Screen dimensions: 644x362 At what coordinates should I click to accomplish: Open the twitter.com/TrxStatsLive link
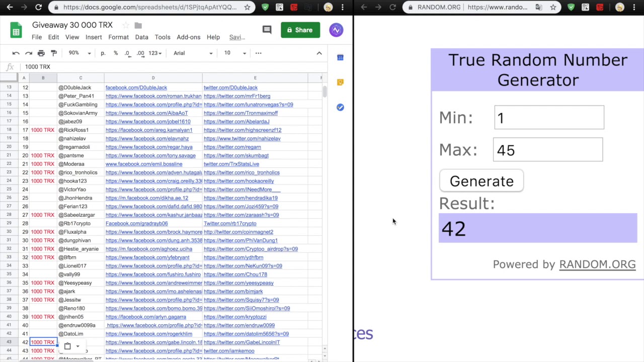[231, 164]
